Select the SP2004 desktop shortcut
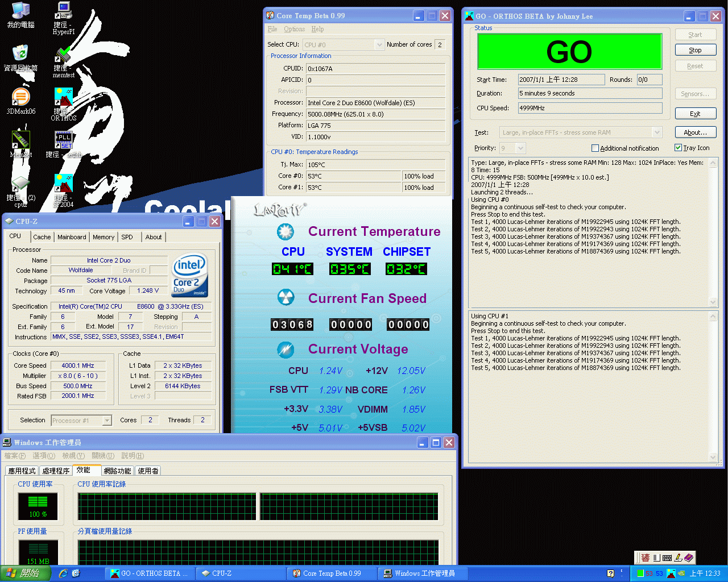The image size is (728, 582). click(64, 191)
